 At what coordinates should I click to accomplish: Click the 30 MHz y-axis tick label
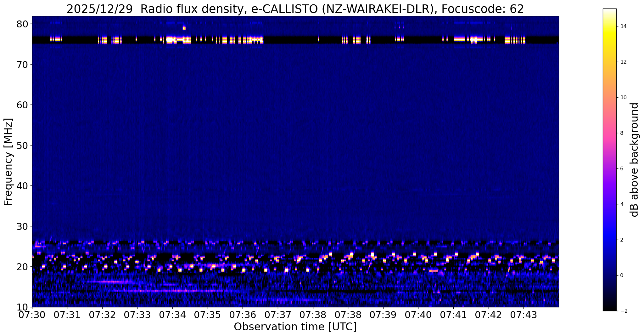tap(23, 226)
